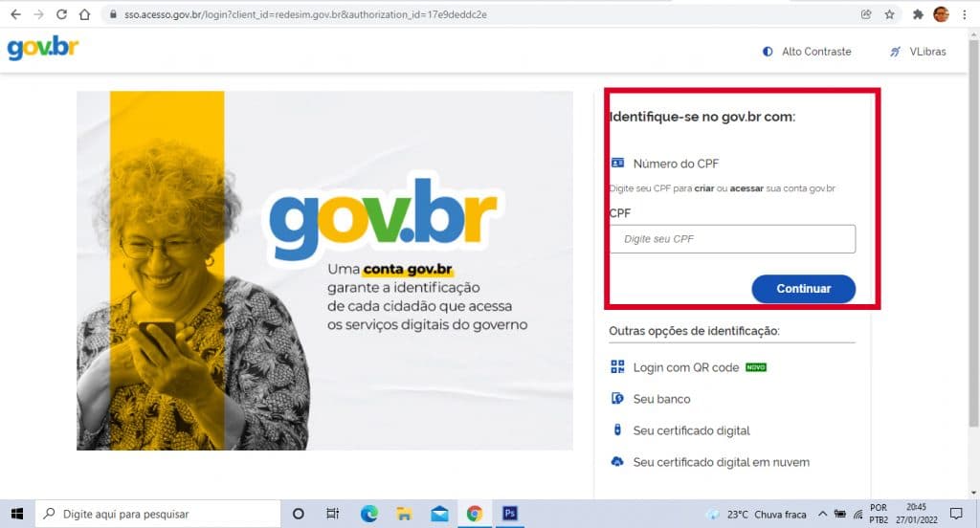980x528 pixels.
Task: Choose Login com QR code
Action: click(x=685, y=367)
